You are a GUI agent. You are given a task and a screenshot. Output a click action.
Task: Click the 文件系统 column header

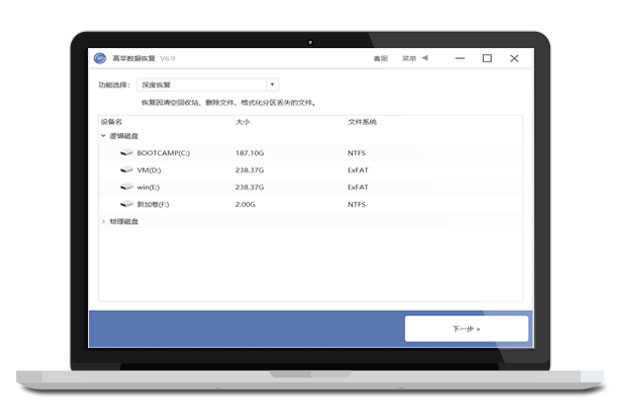(x=362, y=122)
